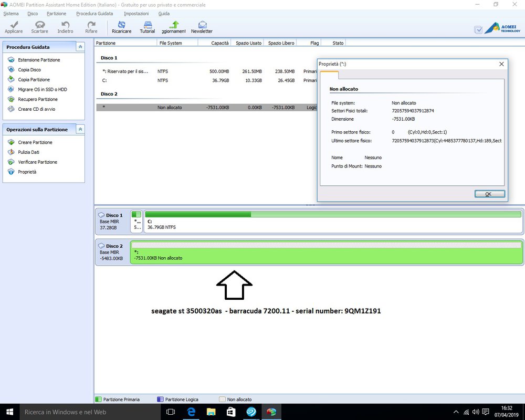Screen dimensions: 525x420
Task: Toggle the checkbox beside AOMEI logo
Action: click(478, 30)
